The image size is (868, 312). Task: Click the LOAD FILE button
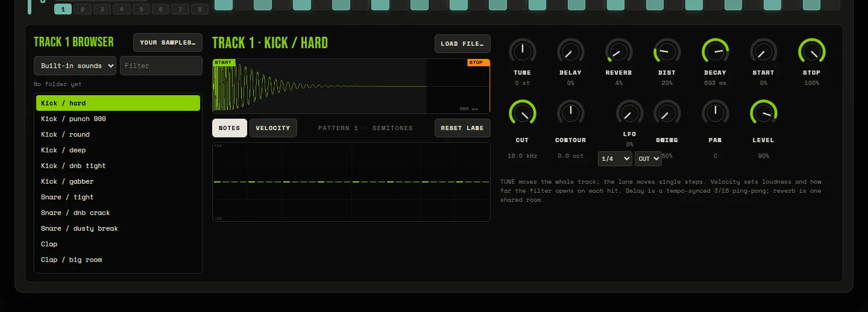tap(462, 44)
